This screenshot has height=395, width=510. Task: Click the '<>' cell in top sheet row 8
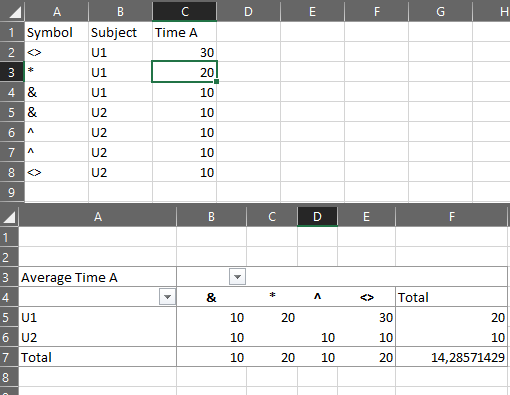click(56, 172)
